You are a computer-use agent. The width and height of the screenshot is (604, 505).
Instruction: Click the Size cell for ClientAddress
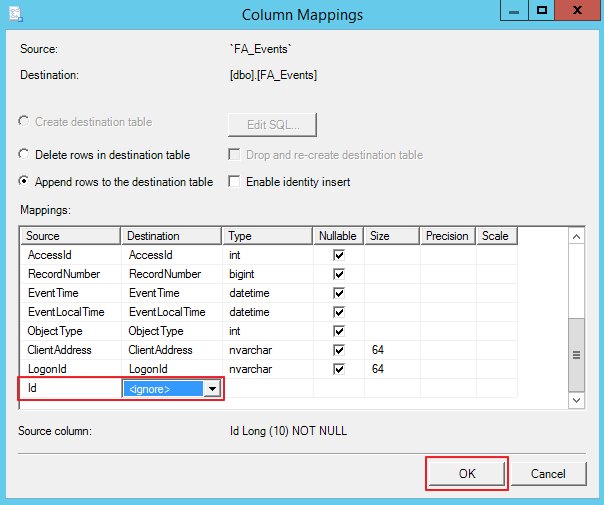391,350
